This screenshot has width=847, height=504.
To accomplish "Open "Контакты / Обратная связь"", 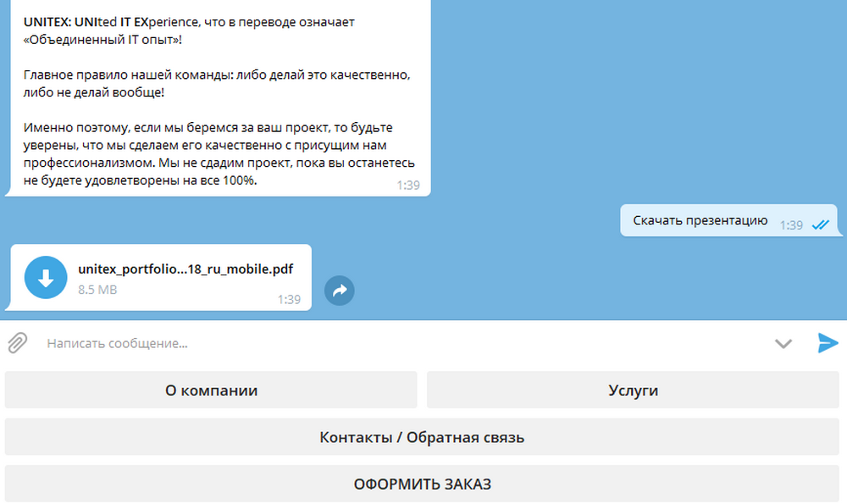I will pyautogui.click(x=422, y=437).
